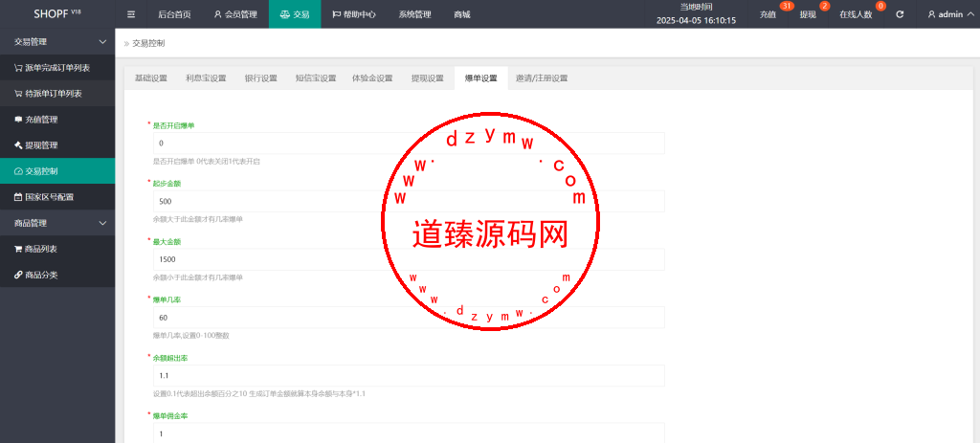Open 派单完成订单列表 in sidebar

point(57,68)
